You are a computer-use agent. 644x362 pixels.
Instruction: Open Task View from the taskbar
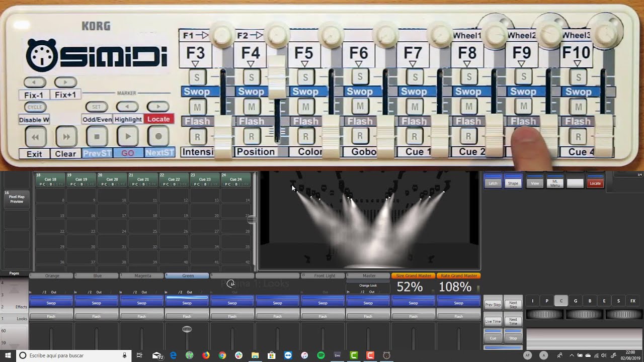[x=139, y=355]
